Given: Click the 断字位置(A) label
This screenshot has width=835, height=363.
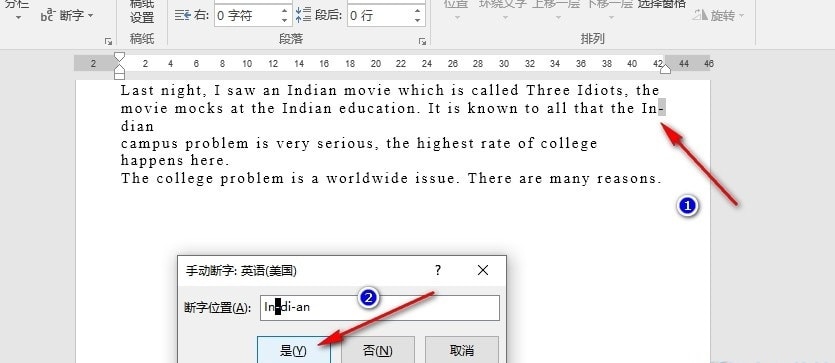Looking at the screenshot, I should coord(217,308).
